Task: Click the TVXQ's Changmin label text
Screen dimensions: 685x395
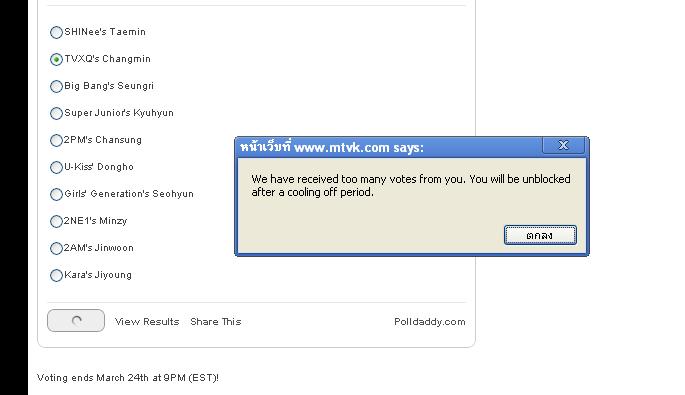Action: tap(107, 59)
